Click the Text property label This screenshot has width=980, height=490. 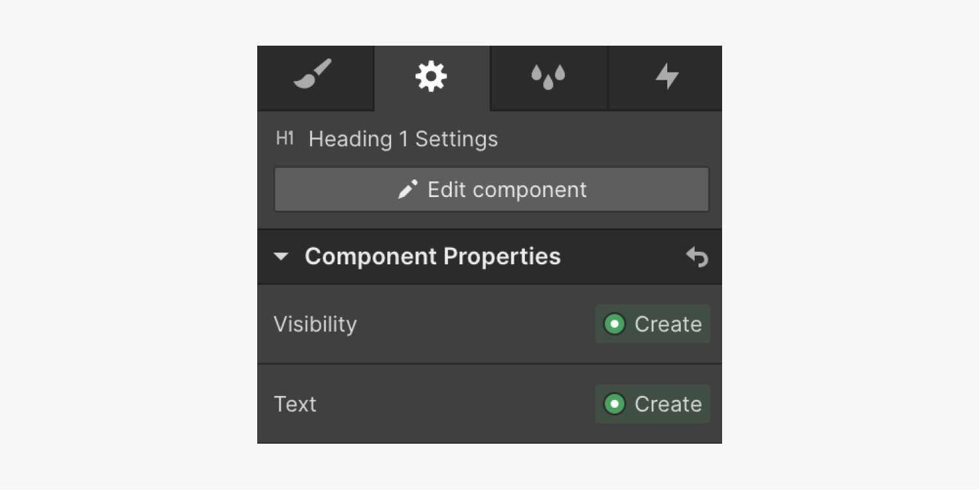tap(295, 404)
